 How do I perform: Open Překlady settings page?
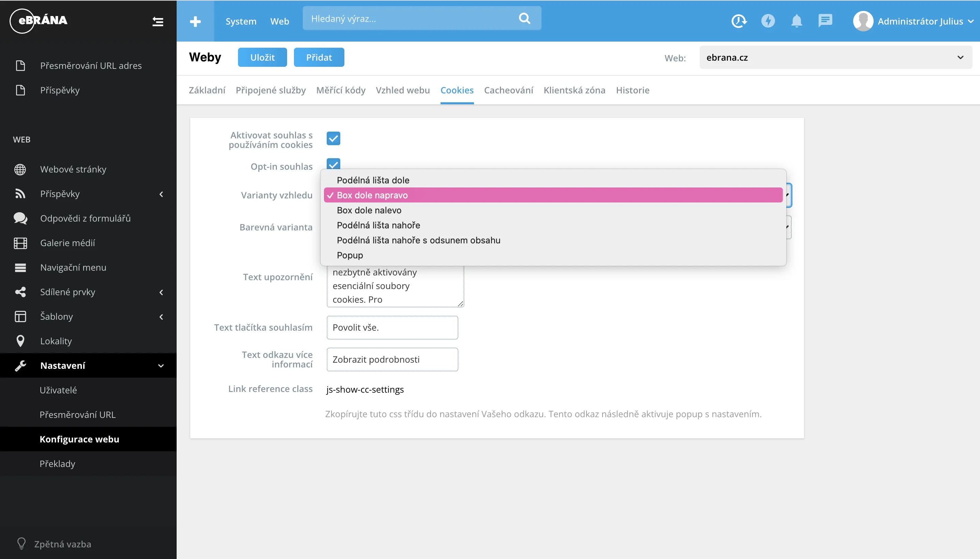tap(58, 464)
